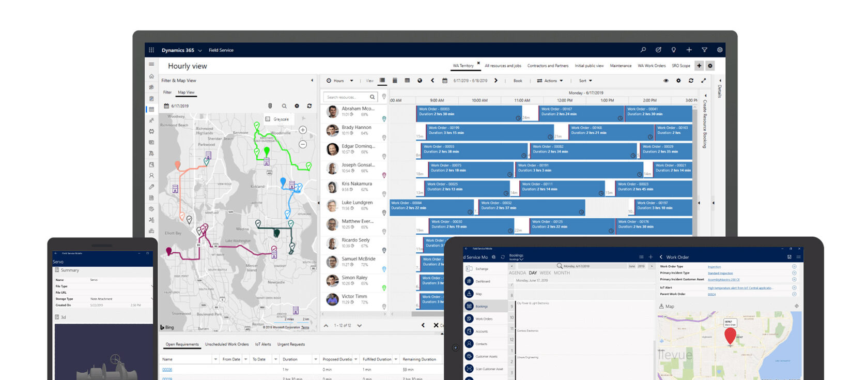Screen dimensions: 868x380
Task: Refresh the schedule board
Action: point(691,81)
